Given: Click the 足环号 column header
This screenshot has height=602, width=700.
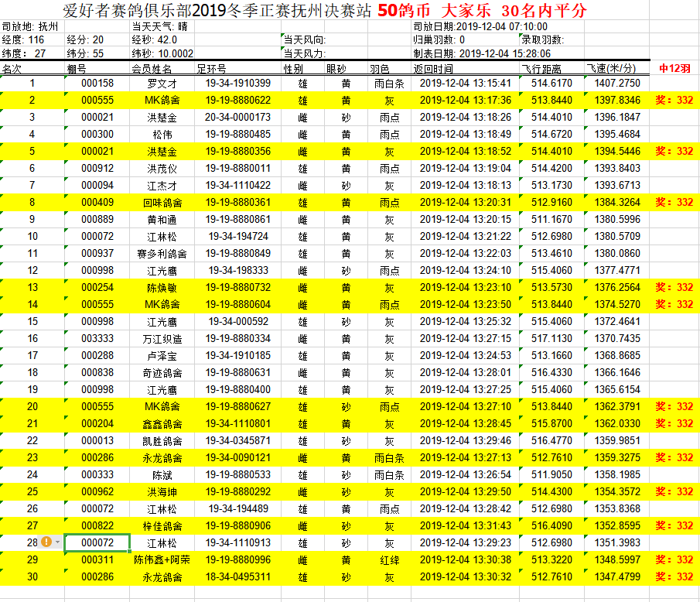Looking at the screenshot, I should (x=212, y=69).
